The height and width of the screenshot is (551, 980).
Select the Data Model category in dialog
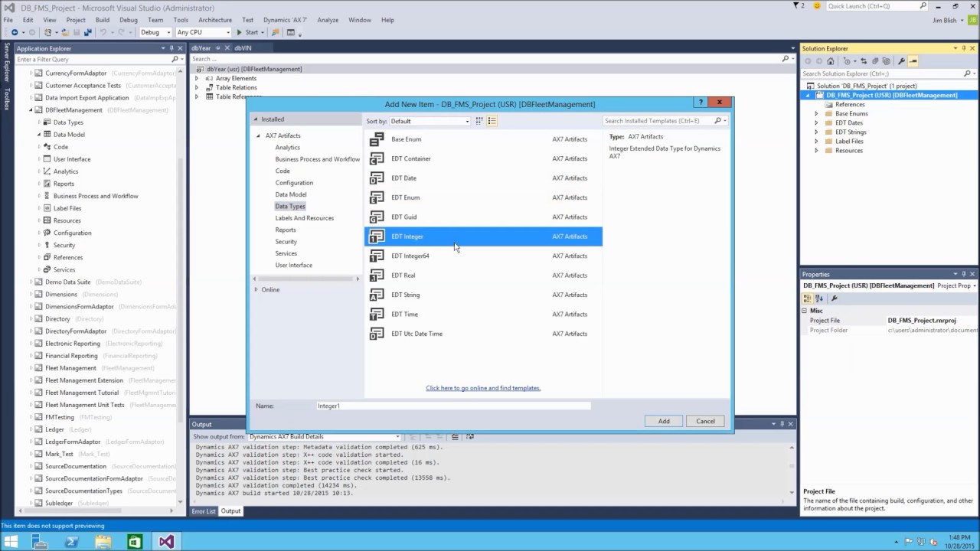pyautogui.click(x=291, y=194)
